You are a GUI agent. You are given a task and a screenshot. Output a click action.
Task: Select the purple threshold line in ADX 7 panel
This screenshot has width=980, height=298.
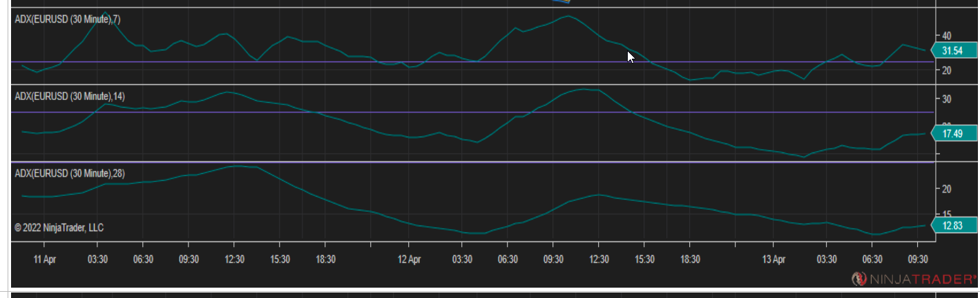[x=472, y=62]
